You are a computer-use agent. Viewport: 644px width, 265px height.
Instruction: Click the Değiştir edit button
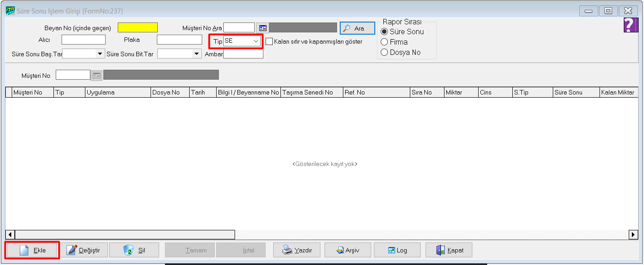point(84,250)
